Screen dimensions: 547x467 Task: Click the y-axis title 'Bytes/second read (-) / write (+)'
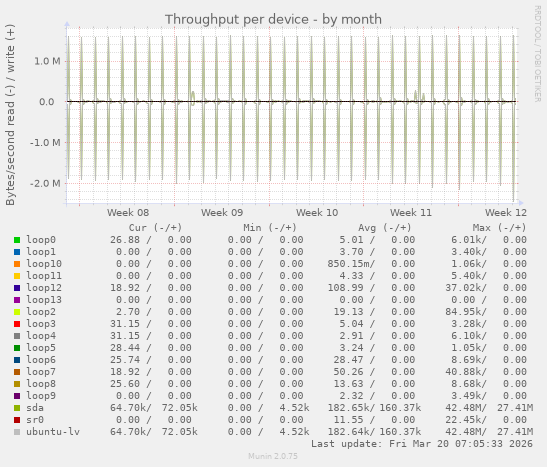pyautogui.click(x=10, y=115)
